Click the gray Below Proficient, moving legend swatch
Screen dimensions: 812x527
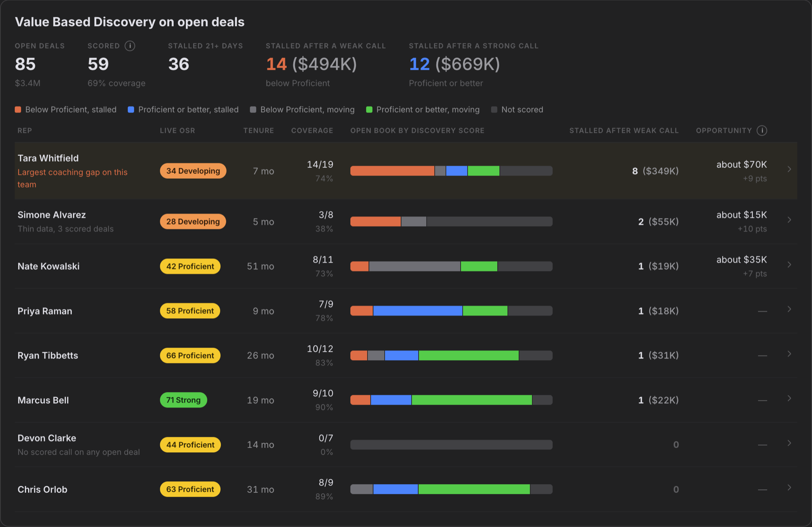click(x=253, y=110)
